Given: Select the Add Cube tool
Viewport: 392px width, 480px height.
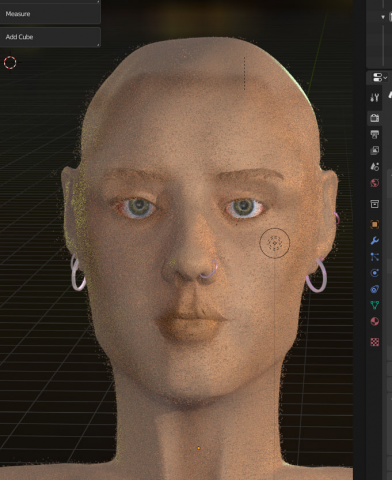Looking at the screenshot, I should point(50,37).
